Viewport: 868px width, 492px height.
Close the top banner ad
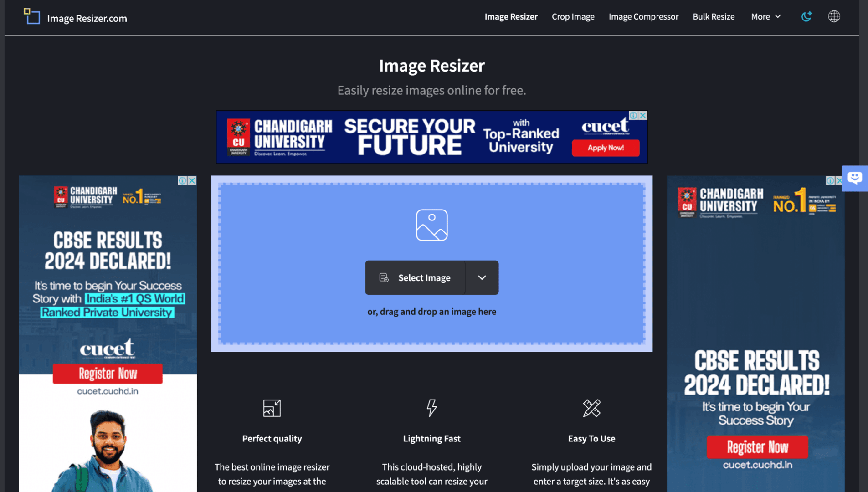point(642,115)
